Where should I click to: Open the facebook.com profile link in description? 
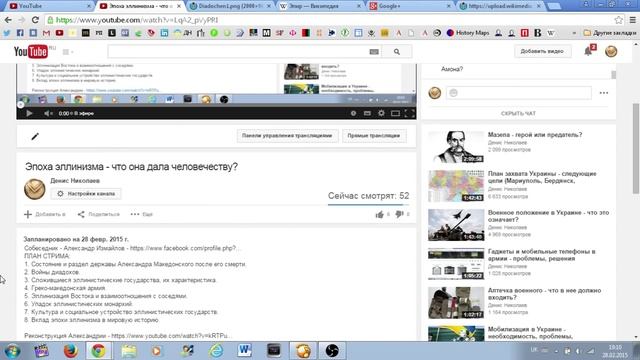[185, 248]
